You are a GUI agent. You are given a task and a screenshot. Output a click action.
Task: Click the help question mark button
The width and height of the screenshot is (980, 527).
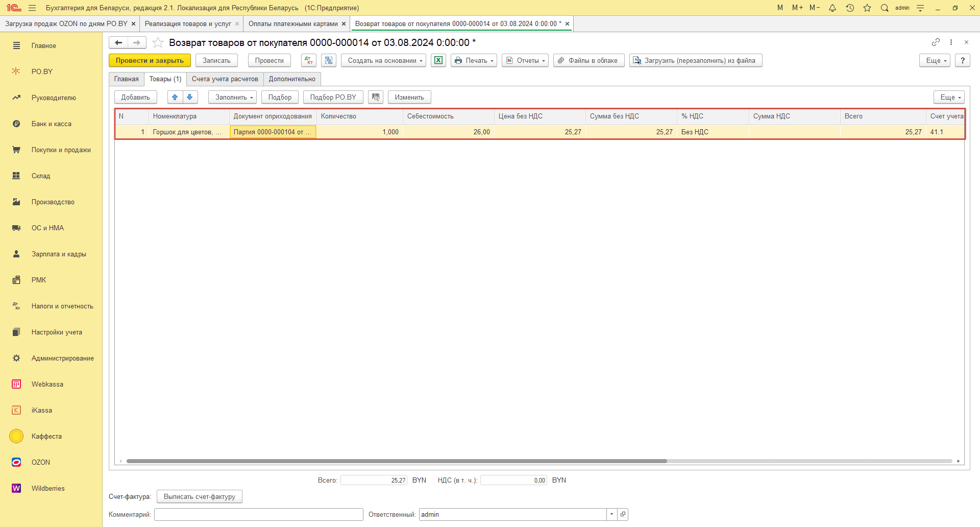click(963, 60)
